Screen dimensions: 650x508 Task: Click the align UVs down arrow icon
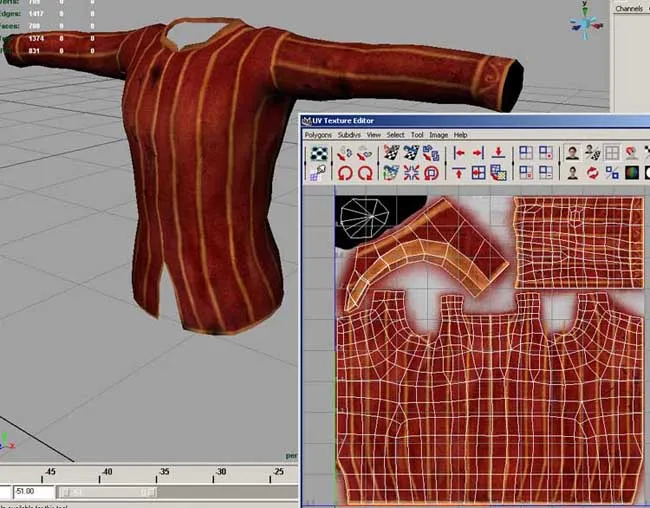(498, 154)
